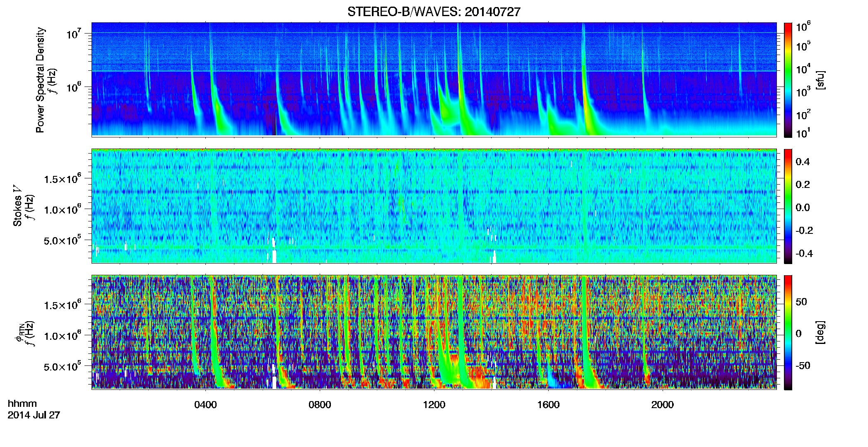The image size is (868, 447).
Task: Click the -50 degrees colorbar tick label
Action: pos(803,365)
